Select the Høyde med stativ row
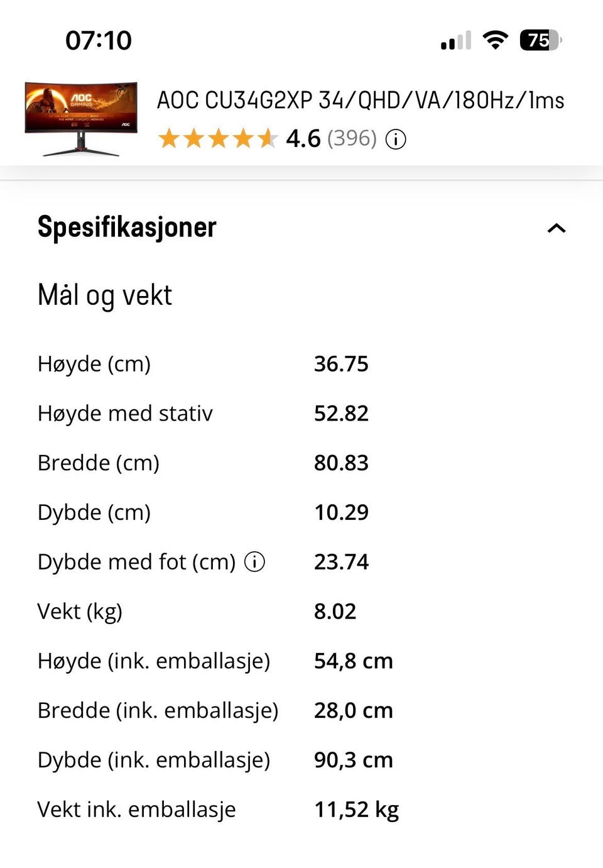The image size is (603, 868). point(301,414)
